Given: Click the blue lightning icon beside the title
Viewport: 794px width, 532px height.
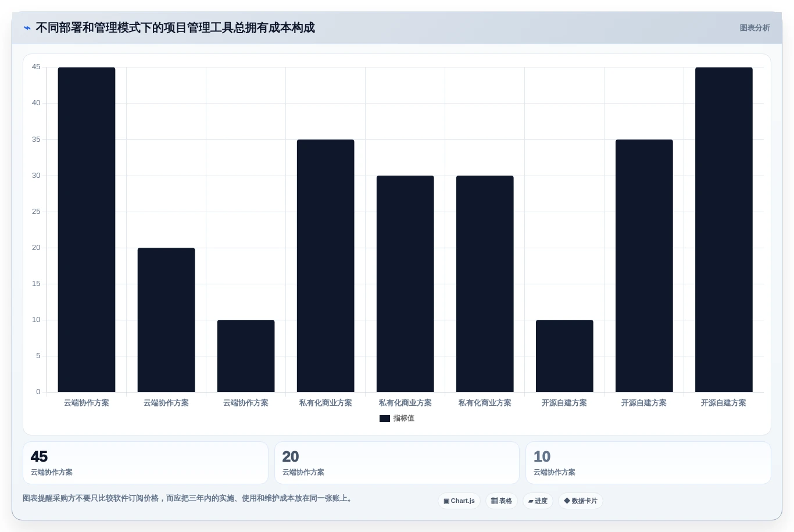Looking at the screenshot, I should click(27, 28).
